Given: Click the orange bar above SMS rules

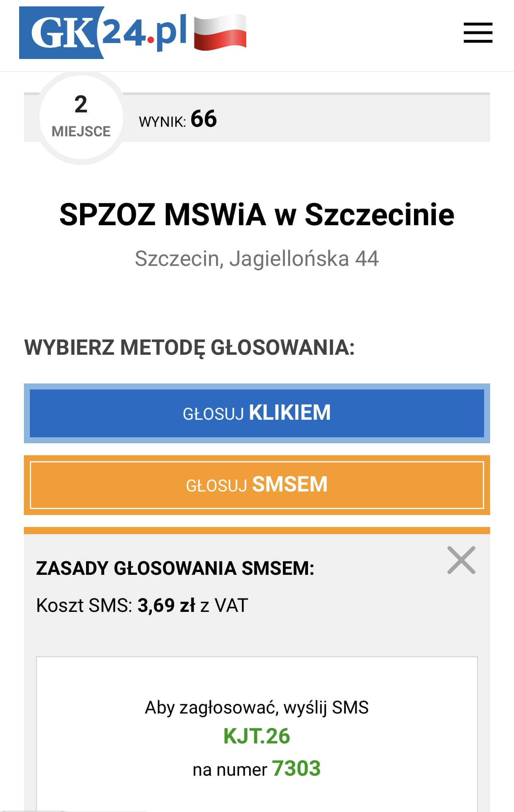Looking at the screenshot, I should tap(257, 530).
